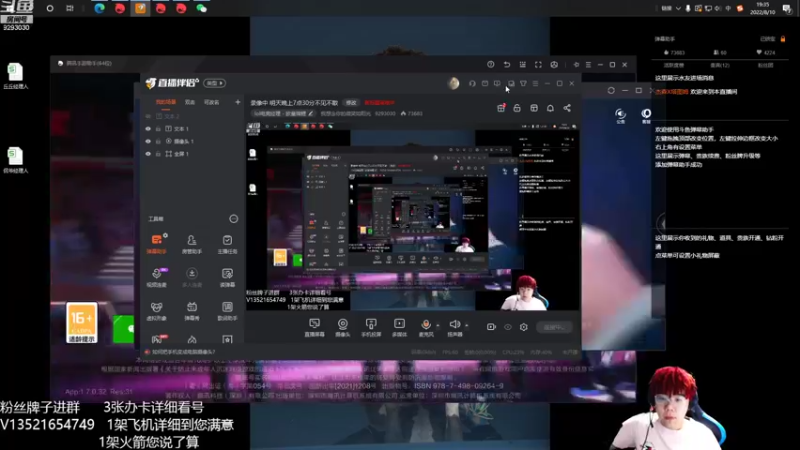Screen dimensions: 800x450
Task: Open the Windows search circle on taskbar
Action: (x=50, y=8)
